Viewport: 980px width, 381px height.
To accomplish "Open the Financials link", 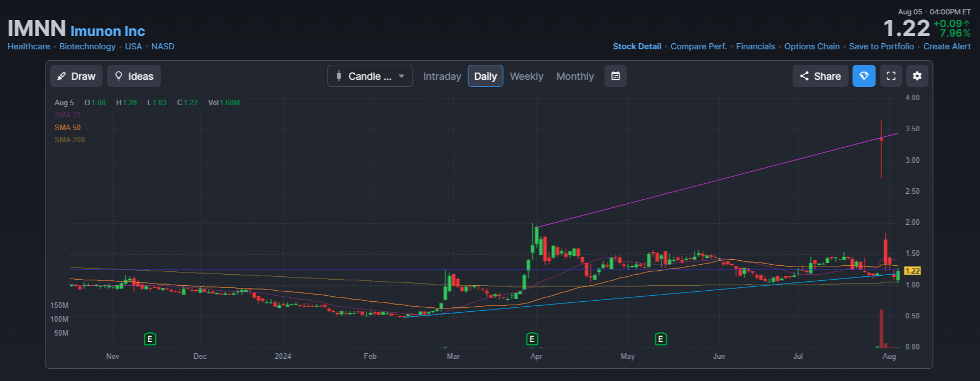I will click(755, 47).
